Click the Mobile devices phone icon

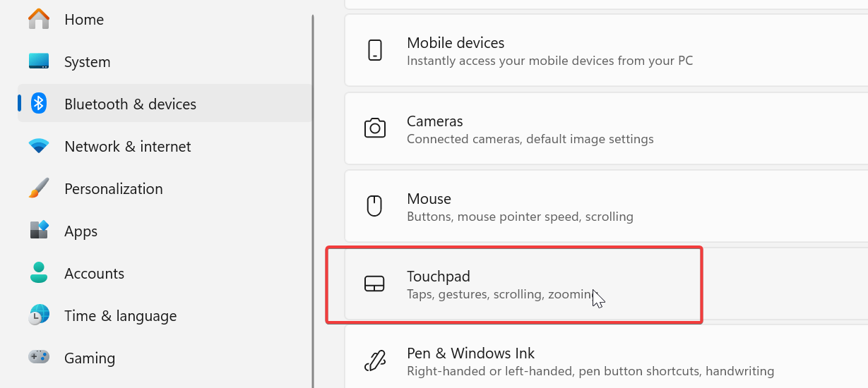tap(375, 50)
